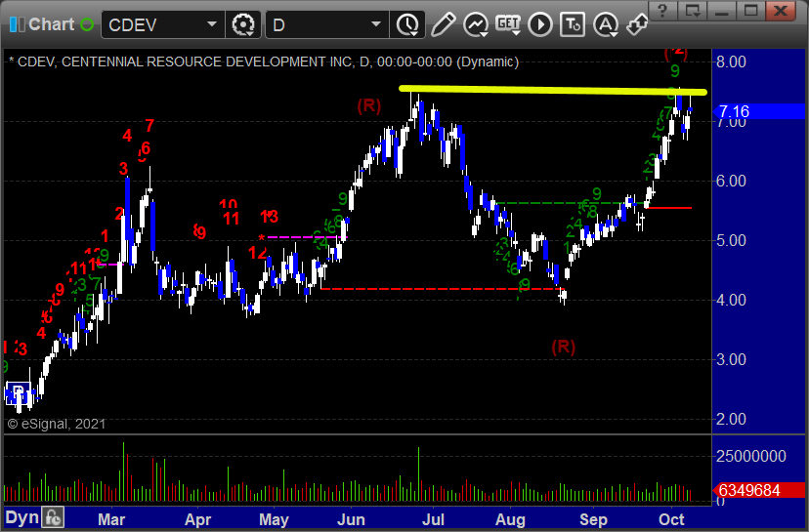Click the 6.00 price axis label

tap(731, 181)
